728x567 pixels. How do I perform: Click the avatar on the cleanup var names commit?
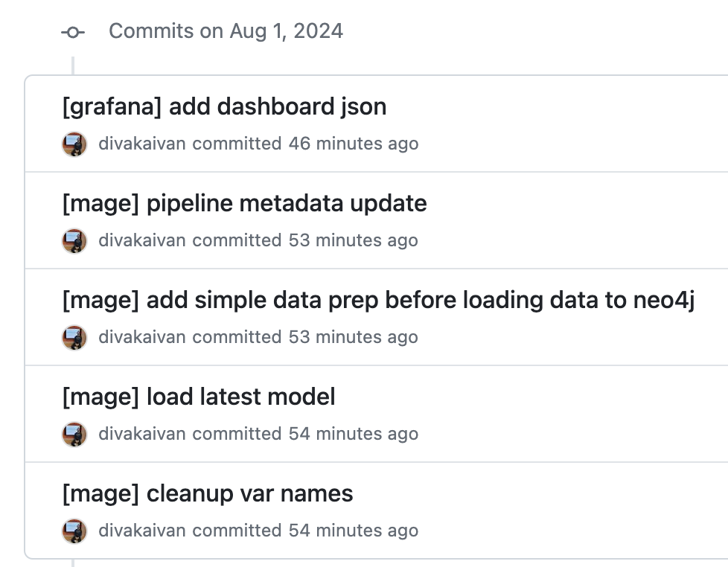[74, 531]
